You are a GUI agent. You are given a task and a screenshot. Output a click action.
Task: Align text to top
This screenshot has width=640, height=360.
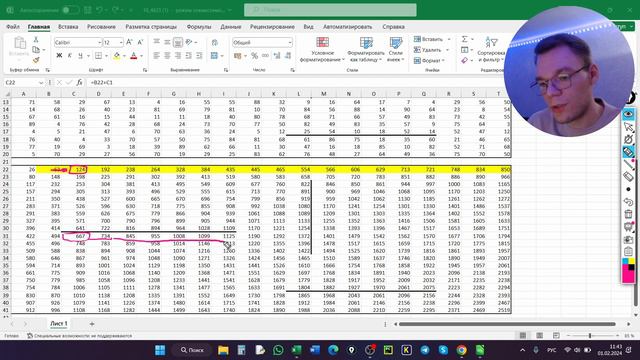pos(157,42)
